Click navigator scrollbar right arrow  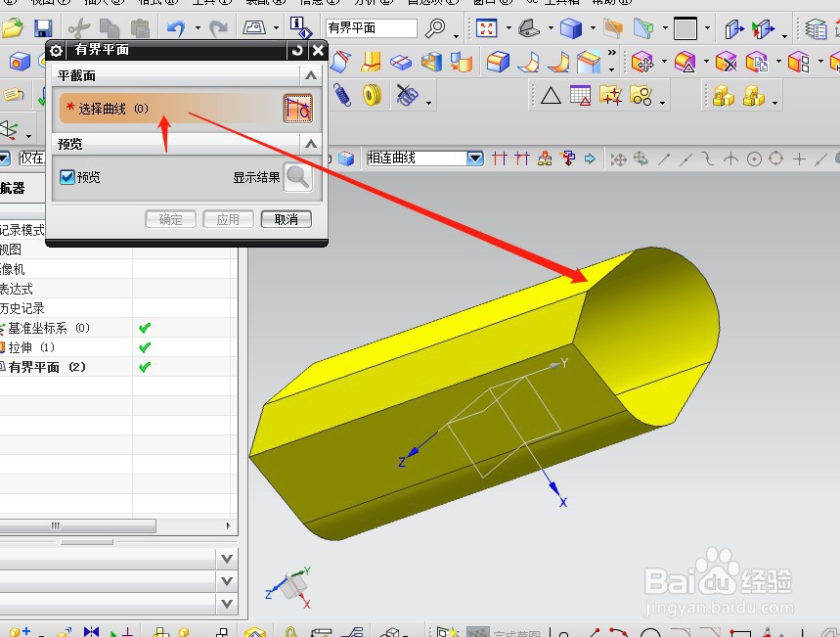pyautogui.click(x=228, y=525)
